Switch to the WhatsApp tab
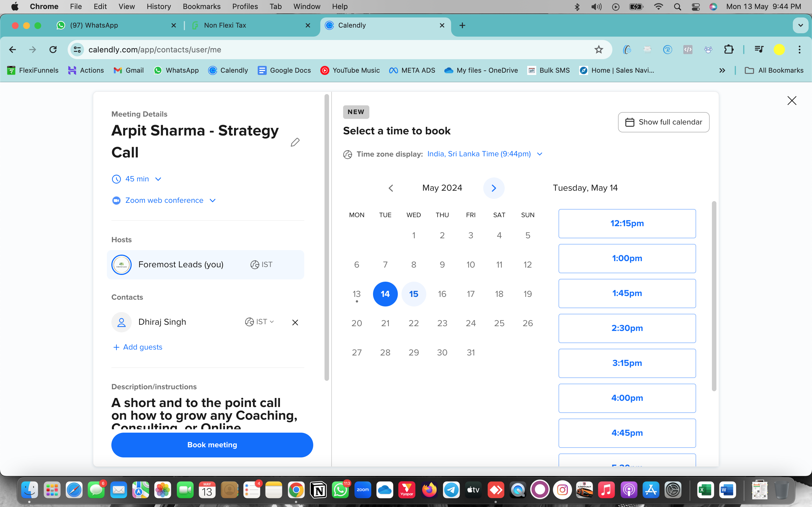The height and width of the screenshot is (507, 812). (94, 25)
